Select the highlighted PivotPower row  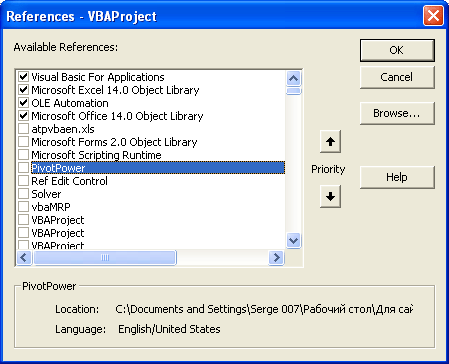[158, 168]
